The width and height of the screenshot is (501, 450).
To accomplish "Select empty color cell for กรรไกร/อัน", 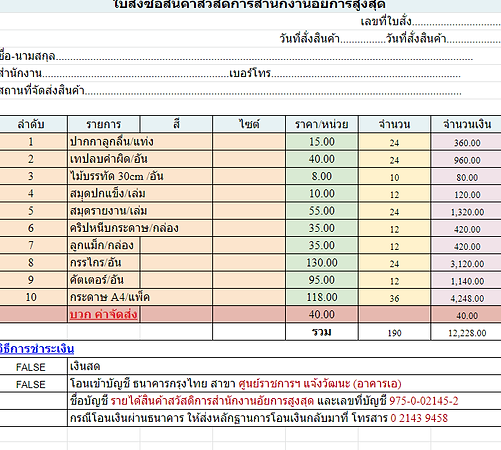I will pos(176,263).
